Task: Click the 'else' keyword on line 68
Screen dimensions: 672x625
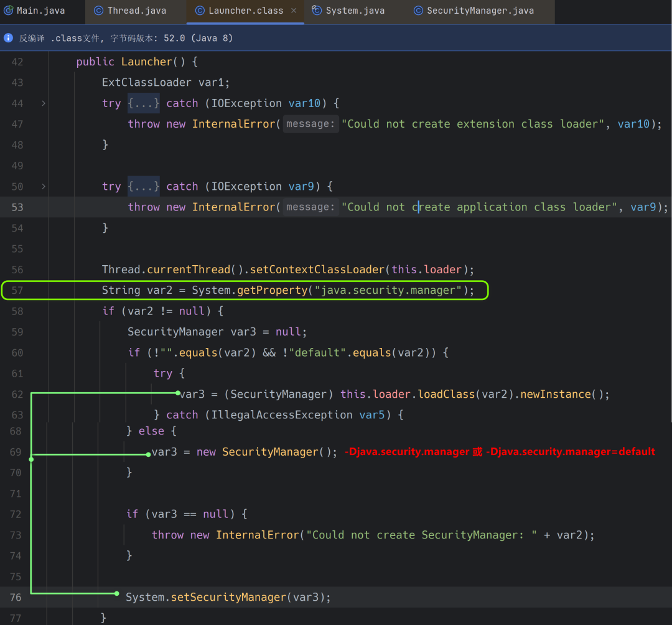Action: [x=151, y=431]
